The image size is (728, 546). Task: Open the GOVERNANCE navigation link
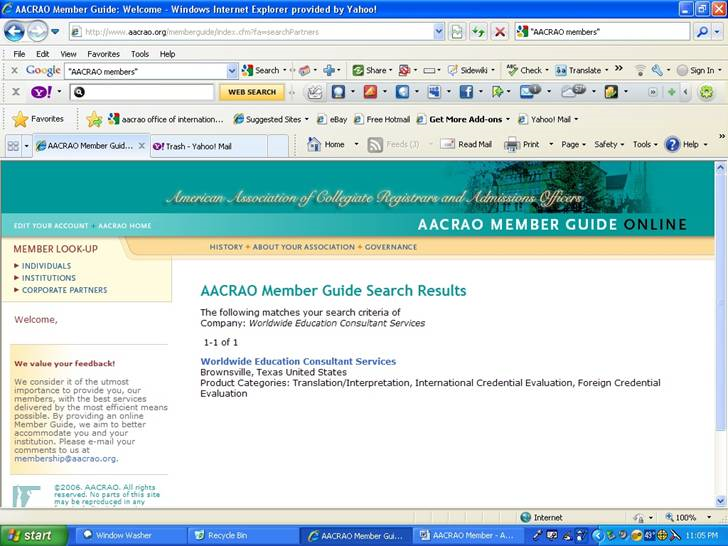point(390,247)
